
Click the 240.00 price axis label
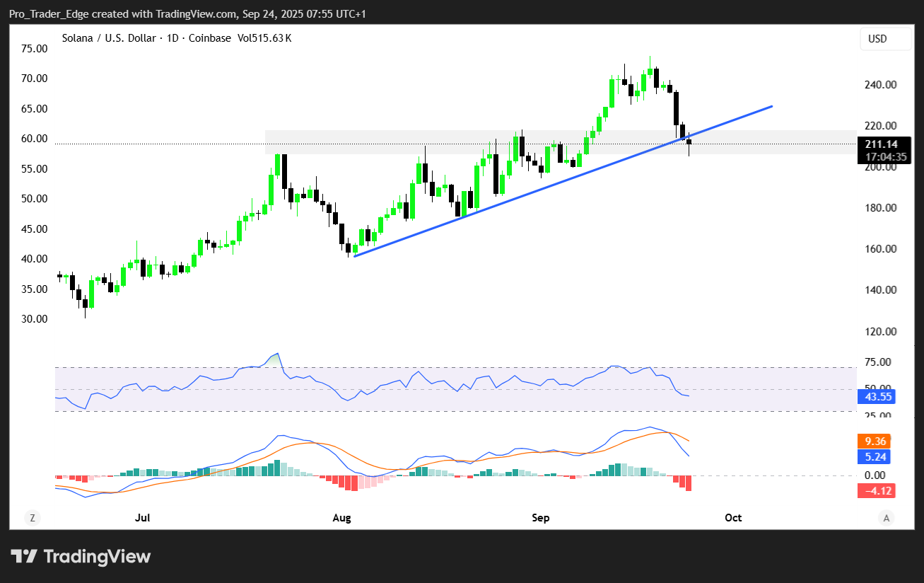coord(882,85)
